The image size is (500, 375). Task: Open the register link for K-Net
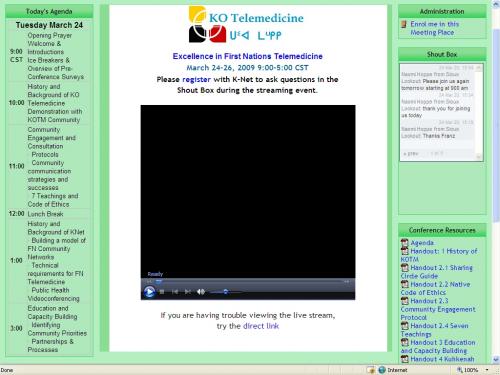click(196, 79)
